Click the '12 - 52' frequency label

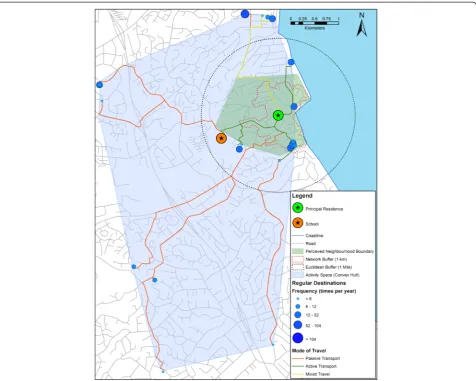(x=312, y=315)
